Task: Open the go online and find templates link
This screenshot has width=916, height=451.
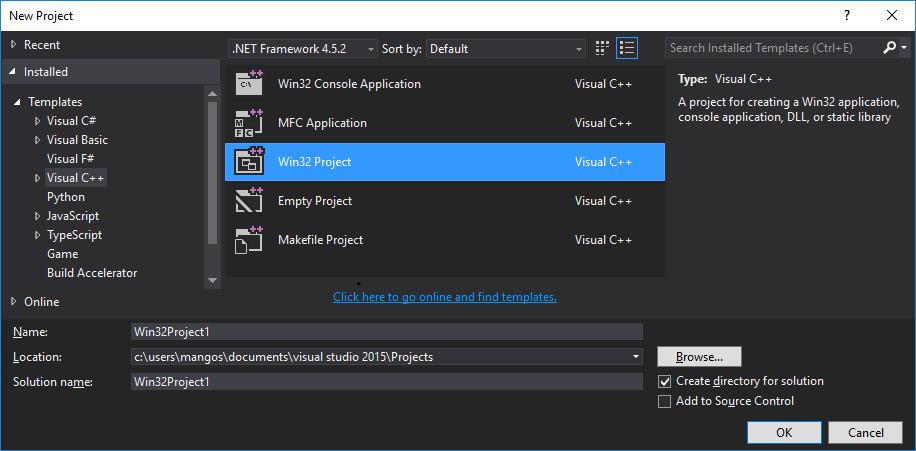Action: click(x=445, y=297)
